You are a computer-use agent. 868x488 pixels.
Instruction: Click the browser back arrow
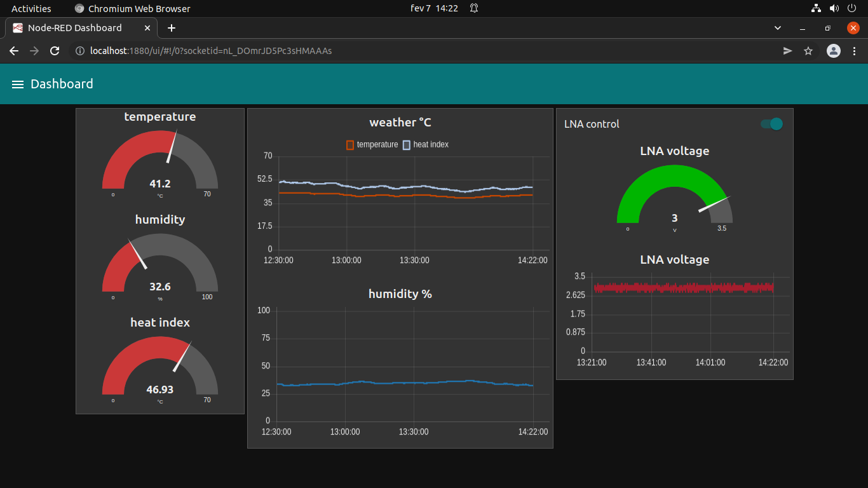tap(13, 51)
